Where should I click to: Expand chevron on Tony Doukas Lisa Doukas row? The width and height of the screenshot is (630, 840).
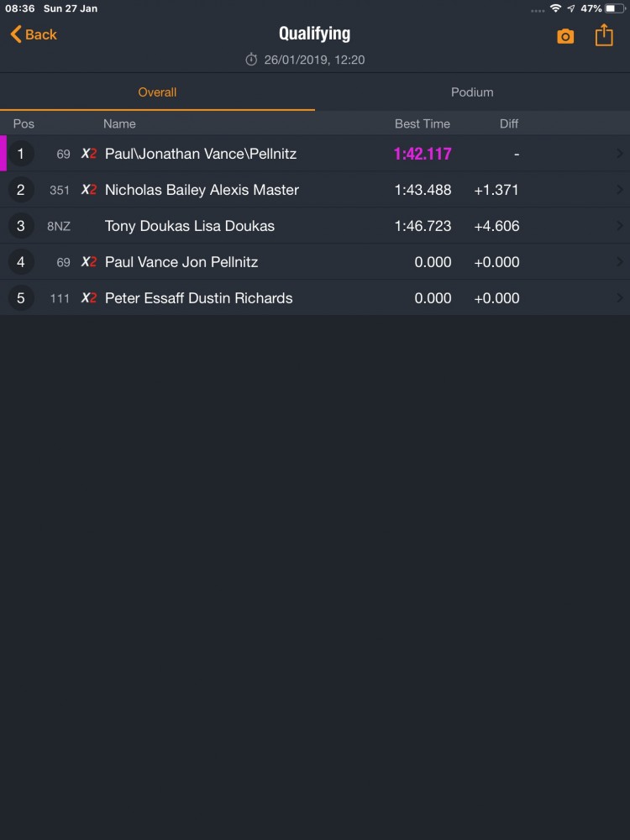pyautogui.click(x=620, y=225)
